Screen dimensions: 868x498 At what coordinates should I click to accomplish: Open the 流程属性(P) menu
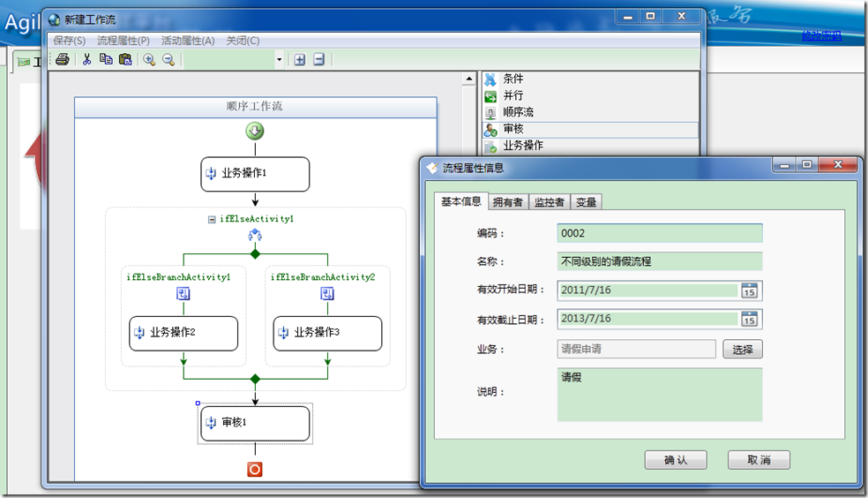[123, 41]
